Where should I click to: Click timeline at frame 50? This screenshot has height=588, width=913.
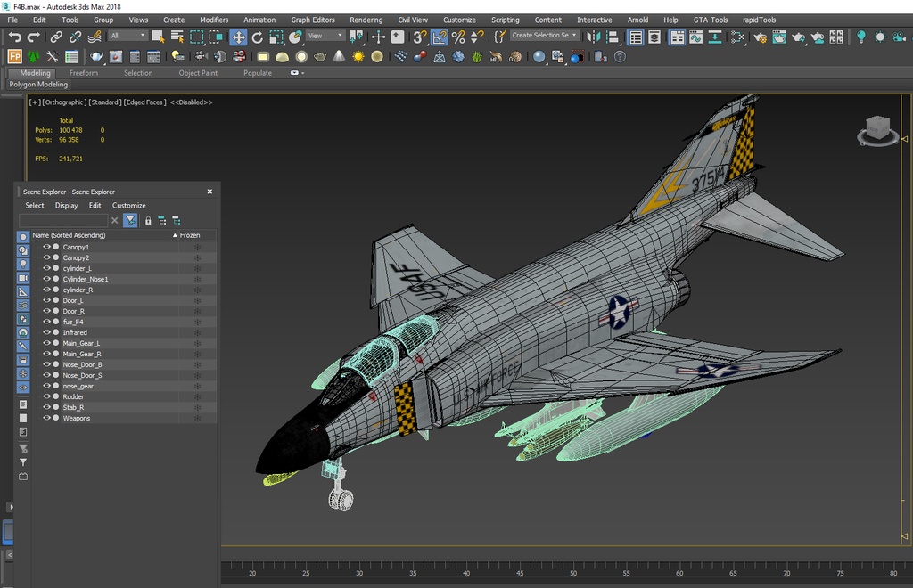[573, 568]
